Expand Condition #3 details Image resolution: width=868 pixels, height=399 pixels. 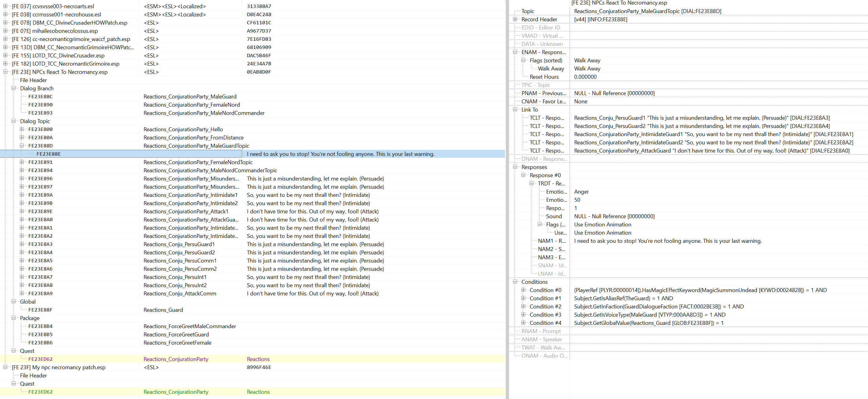click(523, 315)
